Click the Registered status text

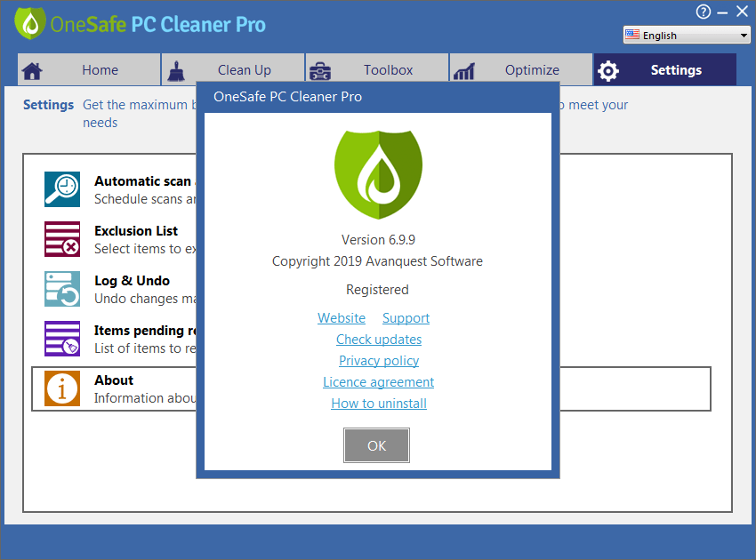tap(377, 290)
